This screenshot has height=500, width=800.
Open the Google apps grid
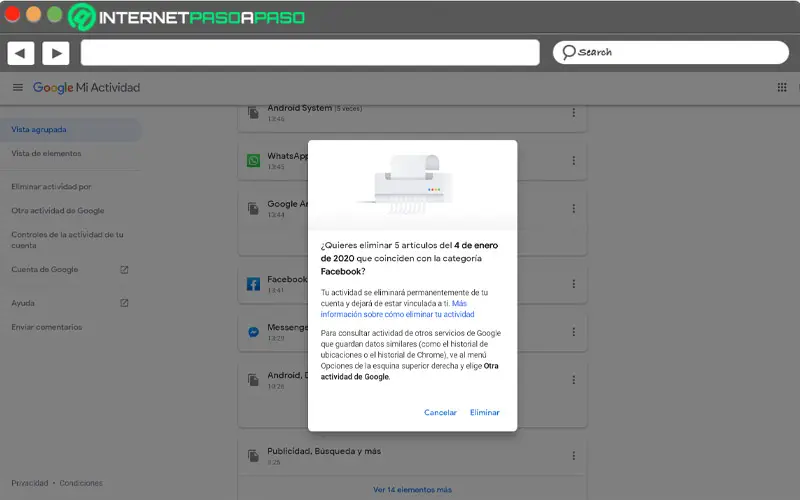click(x=782, y=87)
